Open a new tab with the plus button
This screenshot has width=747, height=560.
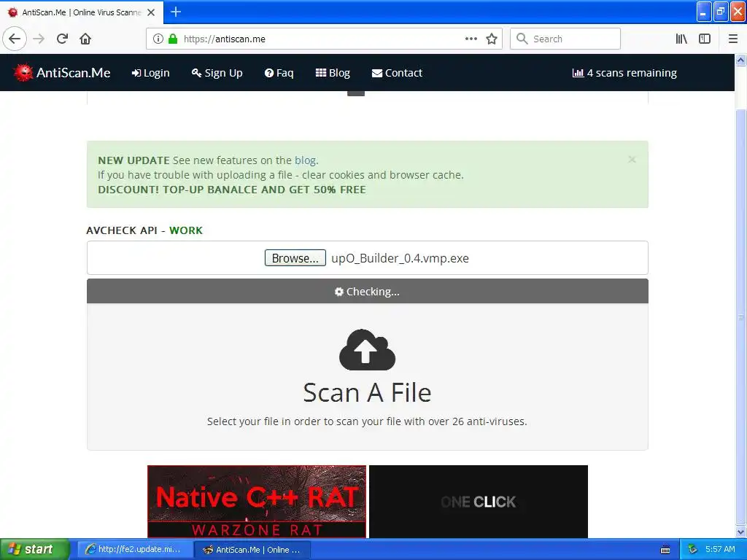pos(176,12)
